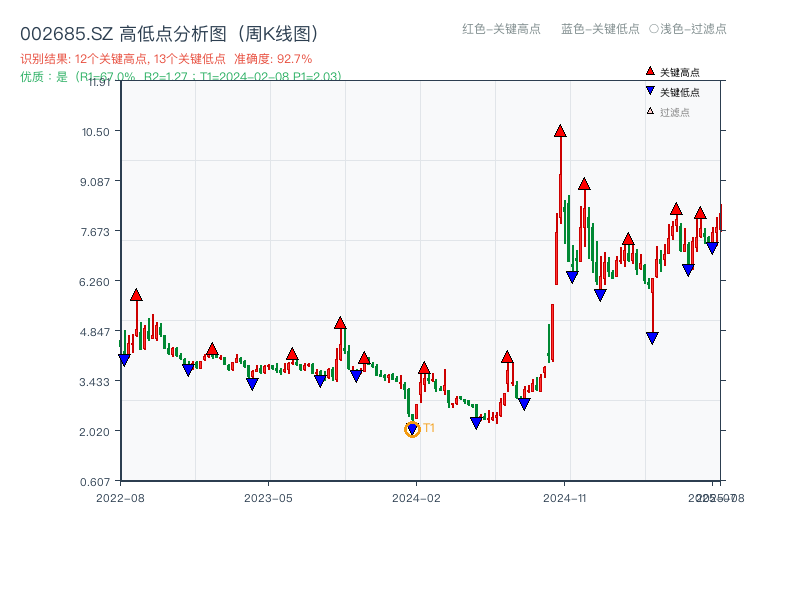
Task: Click the lowest blue marker after 2024-11, near 4.847
Action: click(652, 338)
